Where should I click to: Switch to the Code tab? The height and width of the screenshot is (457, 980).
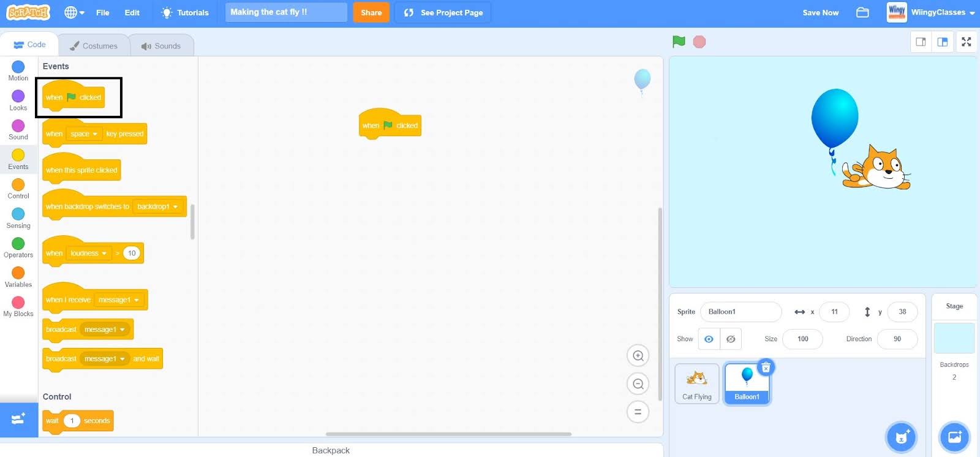click(x=29, y=45)
